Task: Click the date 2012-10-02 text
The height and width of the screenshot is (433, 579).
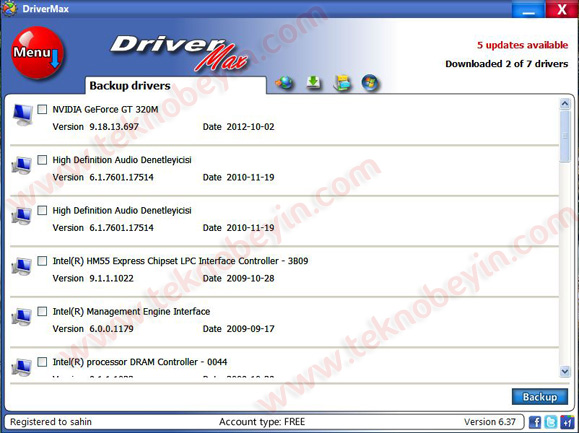Action: coord(250,127)
